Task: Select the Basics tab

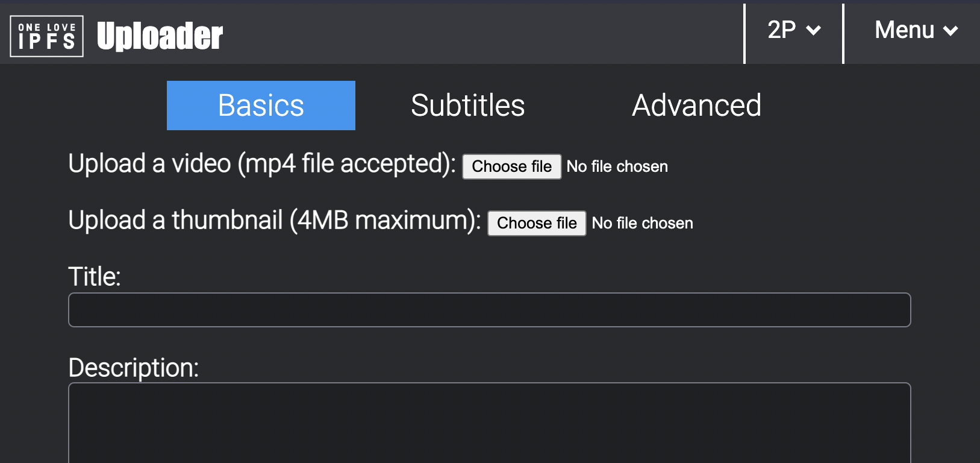Action: point(261,106)
